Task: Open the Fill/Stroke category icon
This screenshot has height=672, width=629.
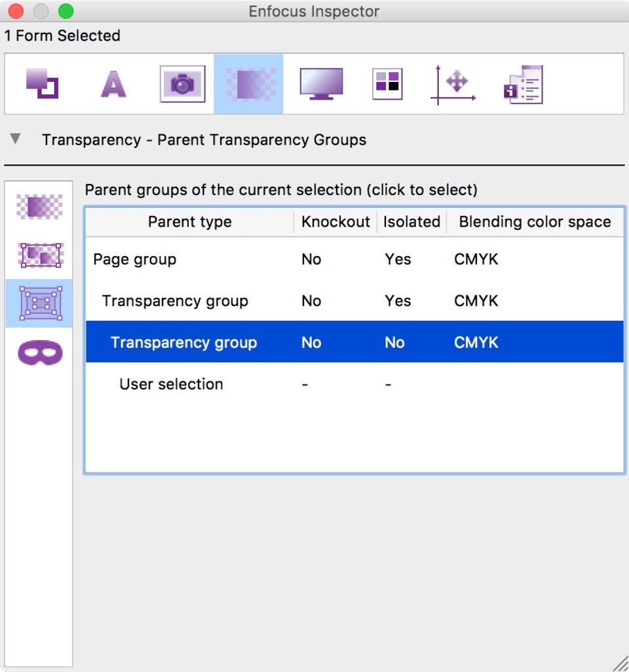Action: coord(42,84)
